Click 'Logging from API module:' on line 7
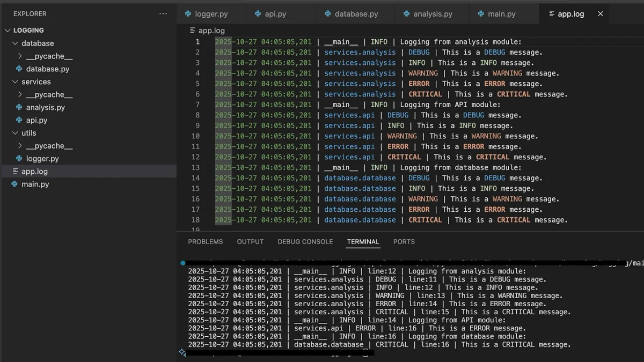644x362 pixels. (450, 105)
